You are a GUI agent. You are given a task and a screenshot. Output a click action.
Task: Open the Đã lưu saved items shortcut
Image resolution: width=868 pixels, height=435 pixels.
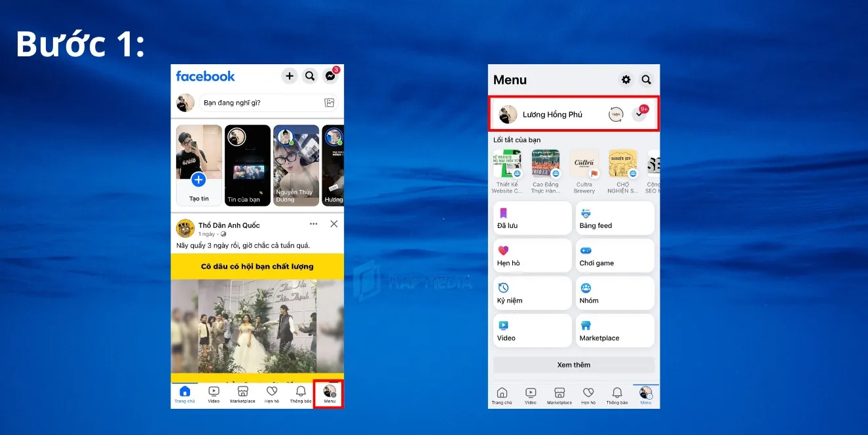coord(532,217)
